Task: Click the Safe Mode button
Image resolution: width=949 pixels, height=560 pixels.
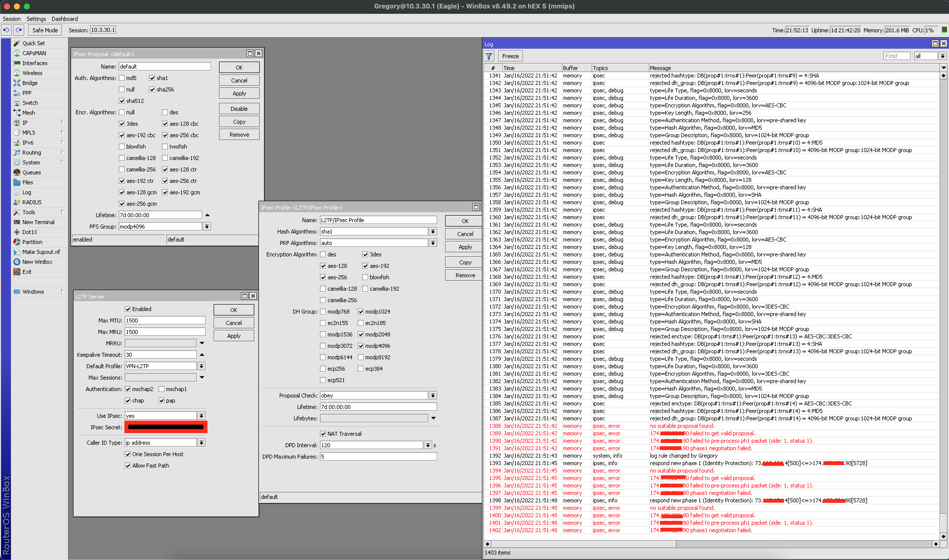Action: pyautogui.click(x=45, y=30)
